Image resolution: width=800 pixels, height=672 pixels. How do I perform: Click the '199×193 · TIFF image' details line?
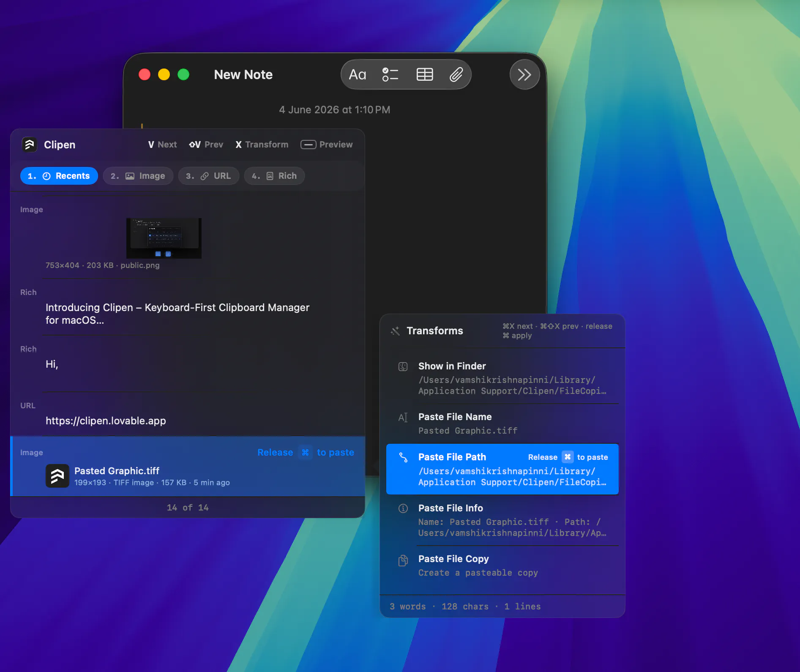[152, 483]
